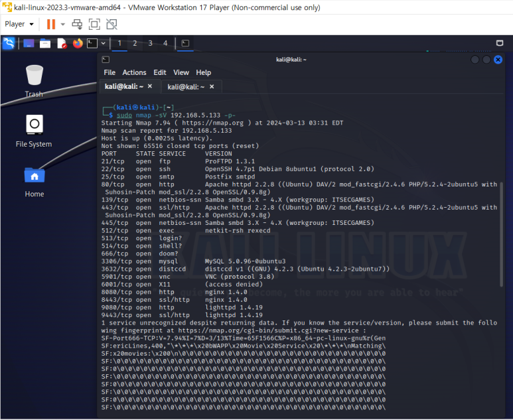The width and height of the screenshot is (513, 420).
Task: Open the Home folder desktop icon
Action: [35, 182]
